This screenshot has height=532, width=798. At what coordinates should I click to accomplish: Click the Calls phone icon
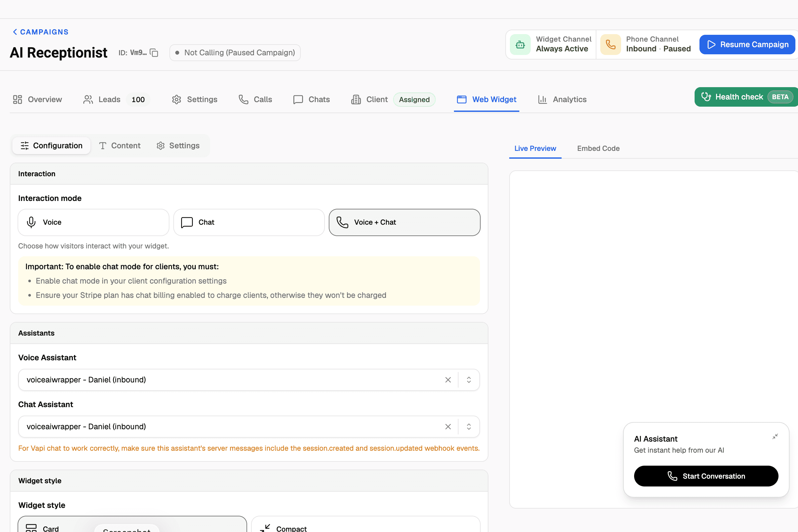pyautogui.click(x=243, y=100)
